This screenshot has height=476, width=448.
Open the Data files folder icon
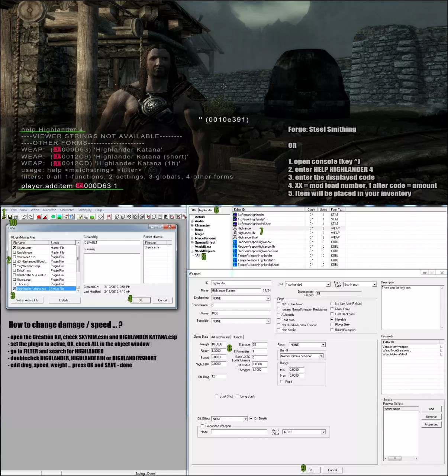point(4,217)
